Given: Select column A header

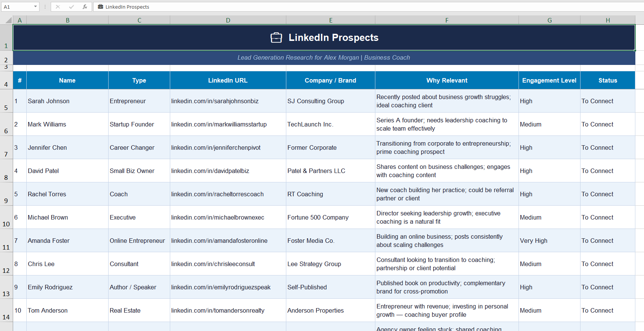Looking at the screenshot, I should [20, 20].
